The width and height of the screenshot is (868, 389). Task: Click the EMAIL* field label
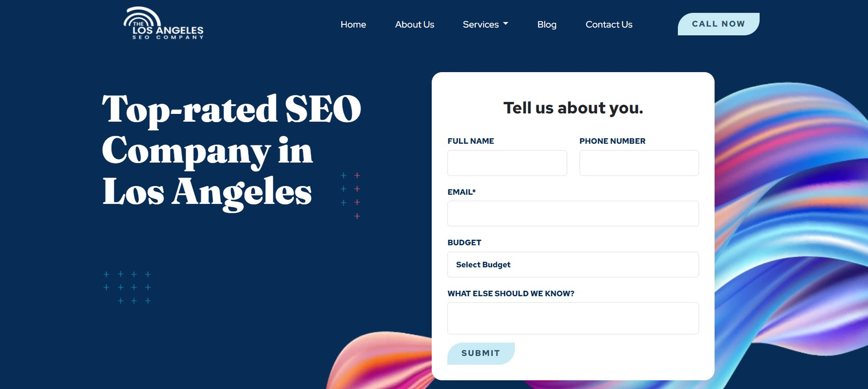[x=461, y=192]
